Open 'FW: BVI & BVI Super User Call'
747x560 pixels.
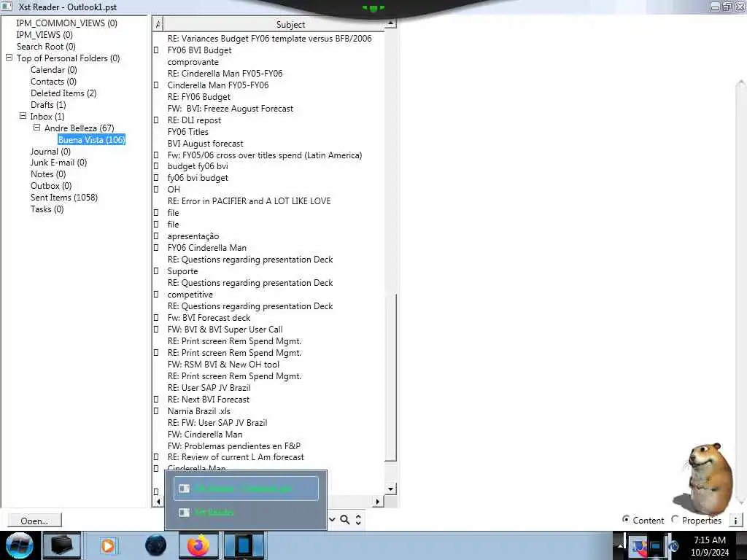(225, 330)
